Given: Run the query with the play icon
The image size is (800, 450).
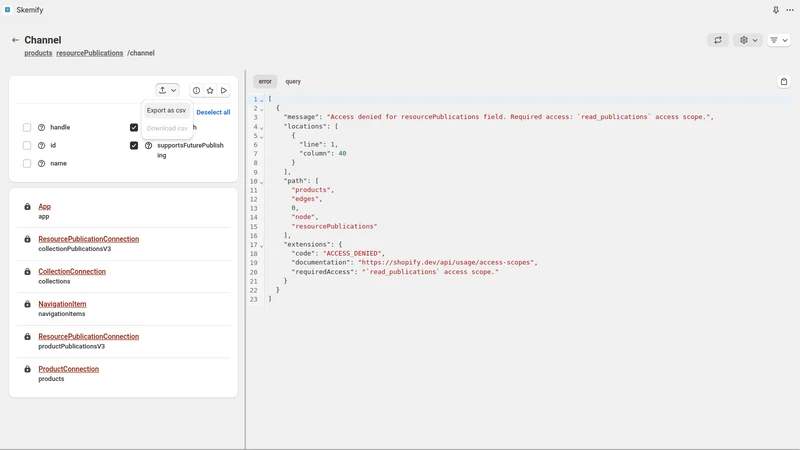Looking at the screenshot, I should [223, 90].
